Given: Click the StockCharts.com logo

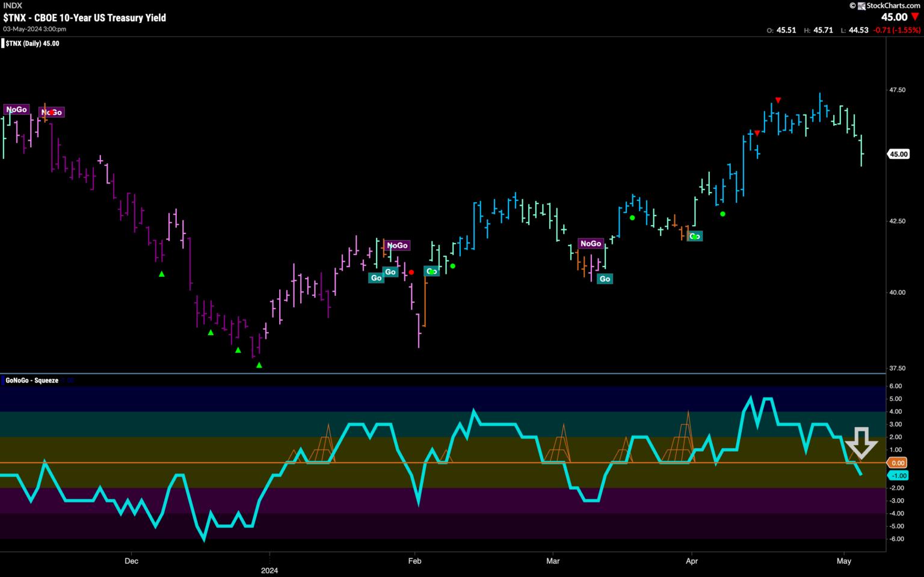Looking at the screenshot, I should coord(888,5).
